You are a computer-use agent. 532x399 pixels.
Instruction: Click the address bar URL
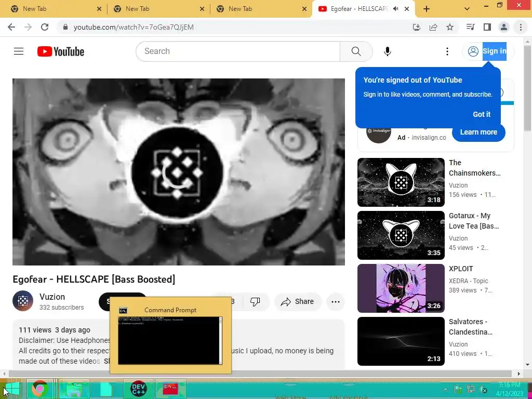click(134, 27)
